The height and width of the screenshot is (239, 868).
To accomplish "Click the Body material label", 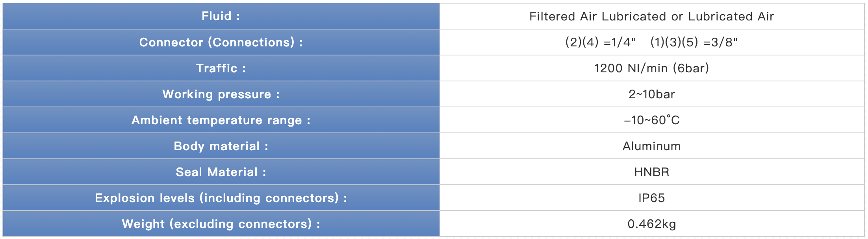I will tap(221, 146).
